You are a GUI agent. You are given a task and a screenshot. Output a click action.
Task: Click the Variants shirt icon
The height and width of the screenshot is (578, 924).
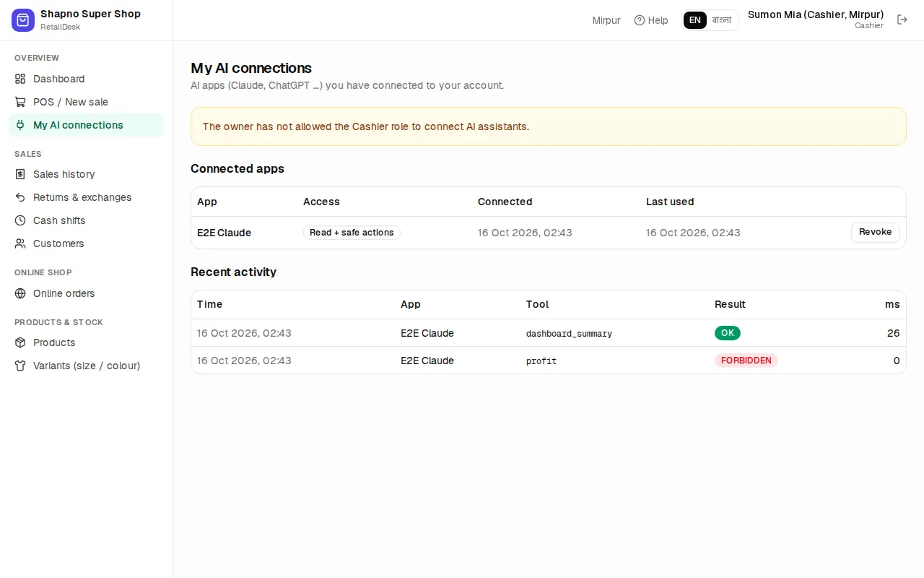(x=20, y=366)
